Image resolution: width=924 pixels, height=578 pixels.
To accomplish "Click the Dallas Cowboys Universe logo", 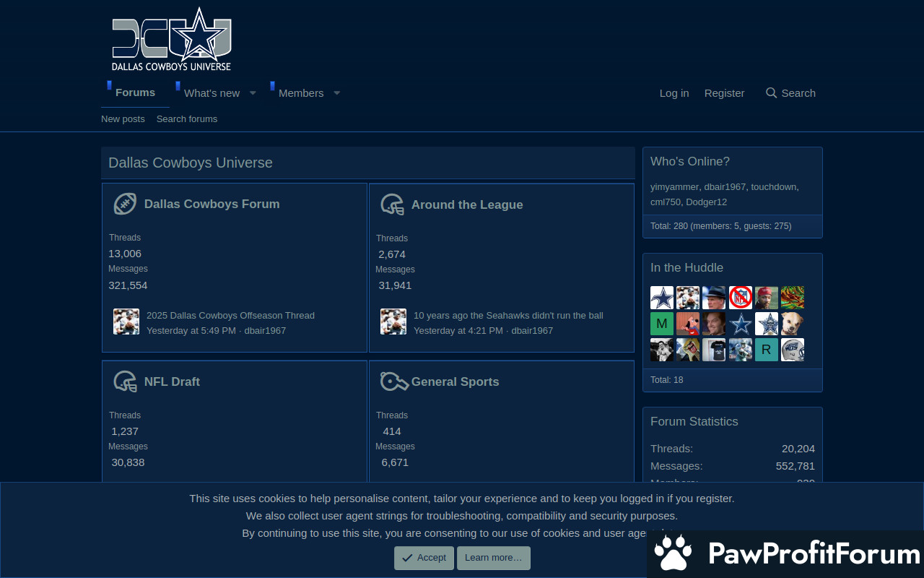I will tap(172, 40).
